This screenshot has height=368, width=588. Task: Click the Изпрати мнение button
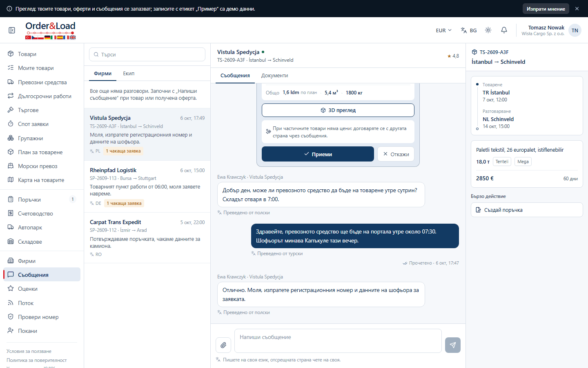click(x=546, y=9)
